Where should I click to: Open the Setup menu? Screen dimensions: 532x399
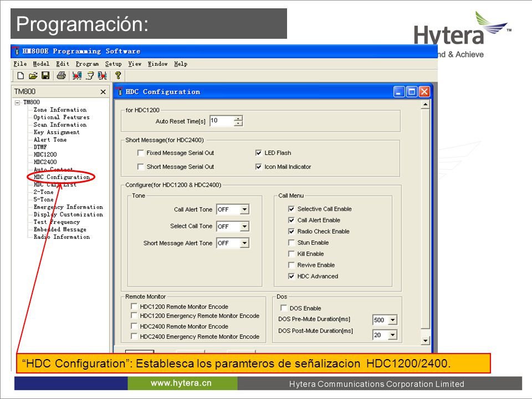[x=113, y=64]
